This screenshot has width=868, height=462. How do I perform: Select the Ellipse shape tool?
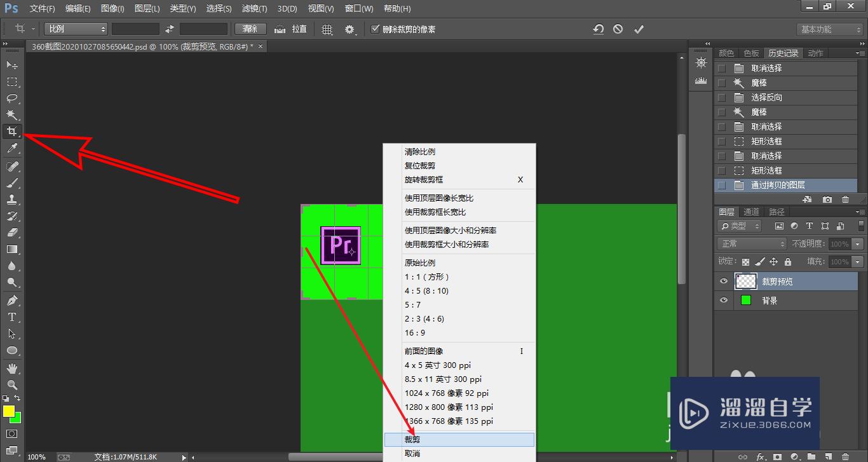[12, 350]
